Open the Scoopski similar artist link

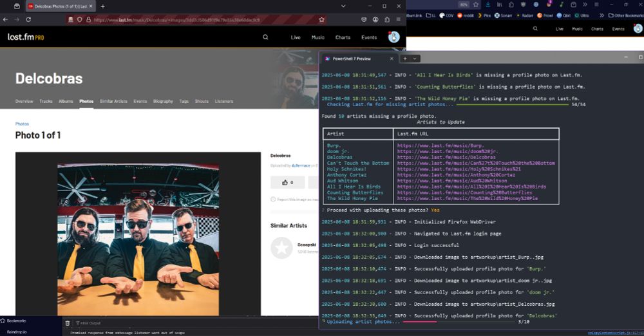click(307, 245)
